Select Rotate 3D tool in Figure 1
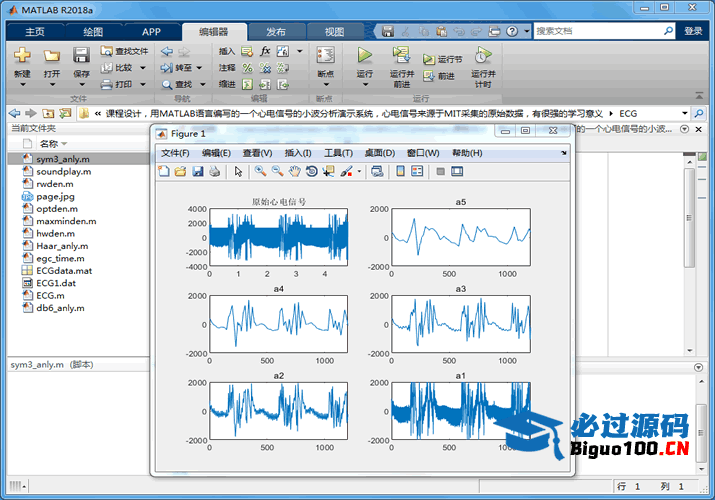715x500 pixels. pyautogui.click(x=311, y=171)
